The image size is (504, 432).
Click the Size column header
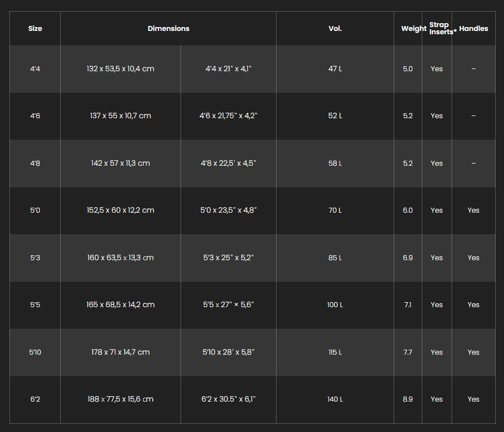click(35, 29)
